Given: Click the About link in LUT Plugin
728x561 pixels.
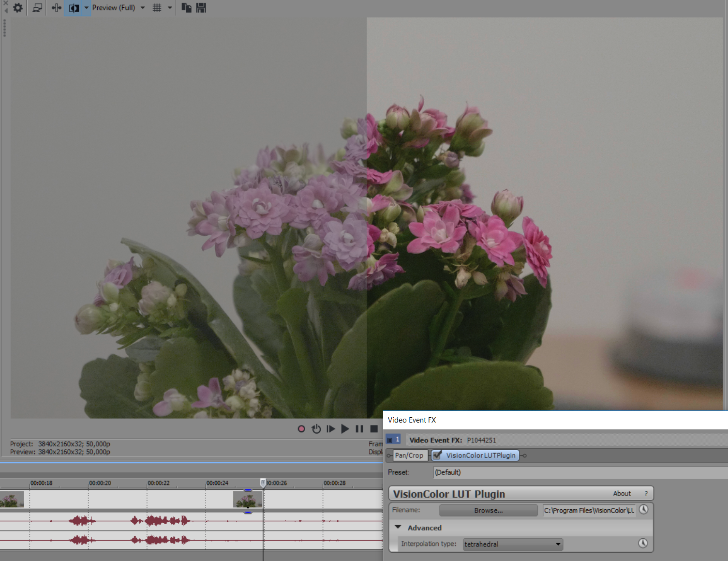Looking at the screenshot, I should (622, 494).
